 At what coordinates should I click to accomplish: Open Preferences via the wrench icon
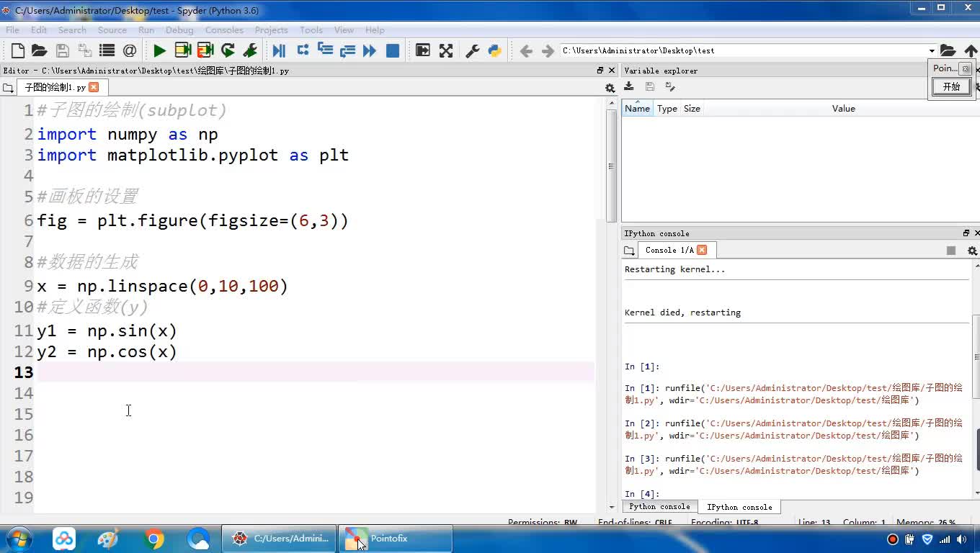coord(473,50)
